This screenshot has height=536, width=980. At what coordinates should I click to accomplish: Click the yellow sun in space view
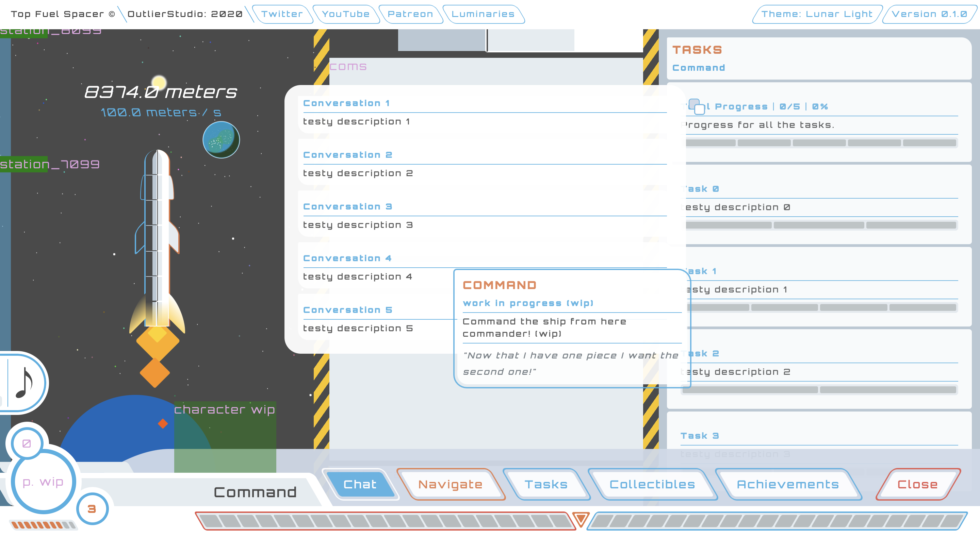coord(159,83)
